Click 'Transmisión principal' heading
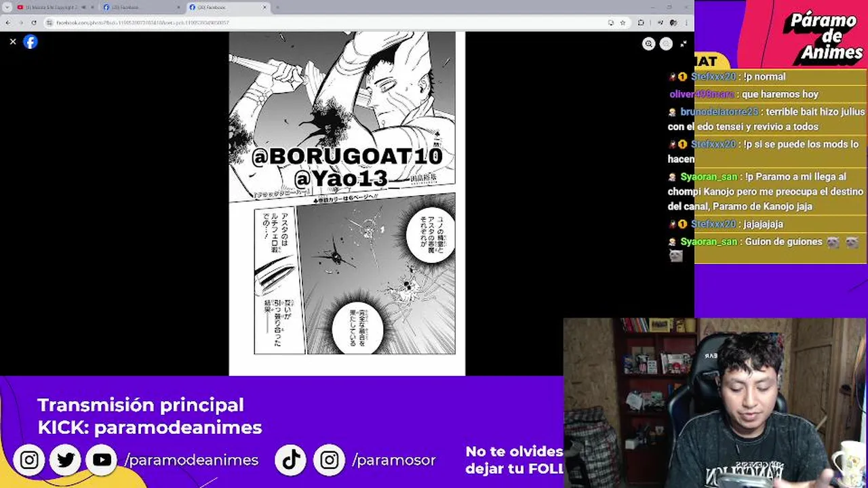The width and height of the screenshot is (868, 488). (140, 405)
